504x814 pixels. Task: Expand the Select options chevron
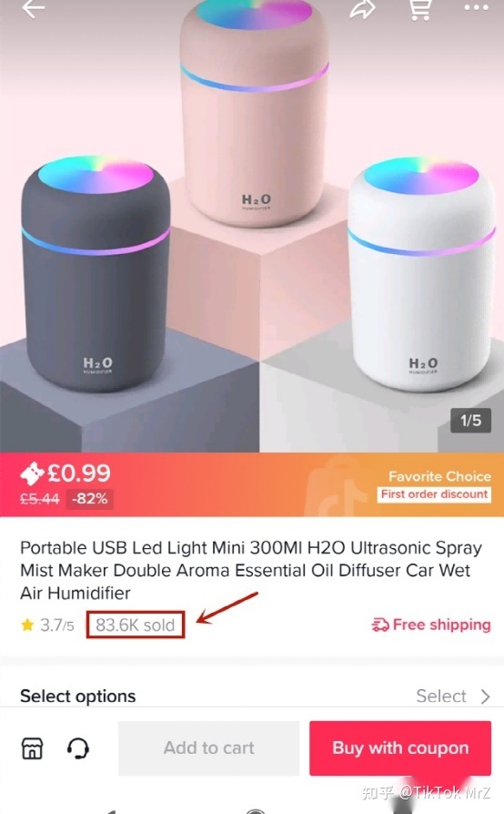click(x=485, y=697)
